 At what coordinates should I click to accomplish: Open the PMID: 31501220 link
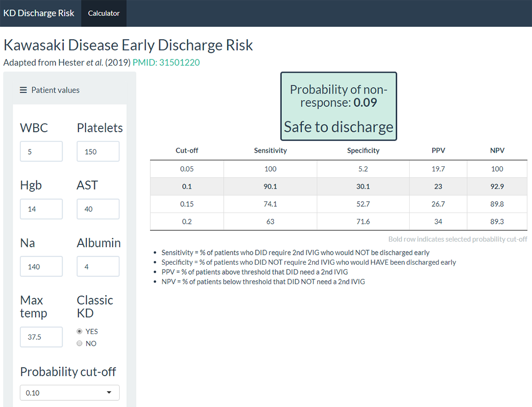166,62
